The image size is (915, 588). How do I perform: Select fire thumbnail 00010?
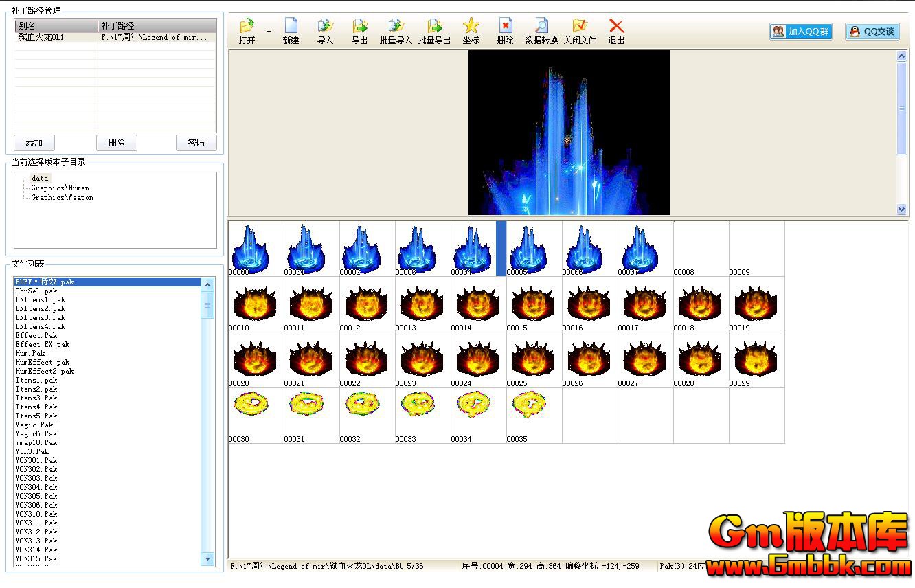(256, 304)
